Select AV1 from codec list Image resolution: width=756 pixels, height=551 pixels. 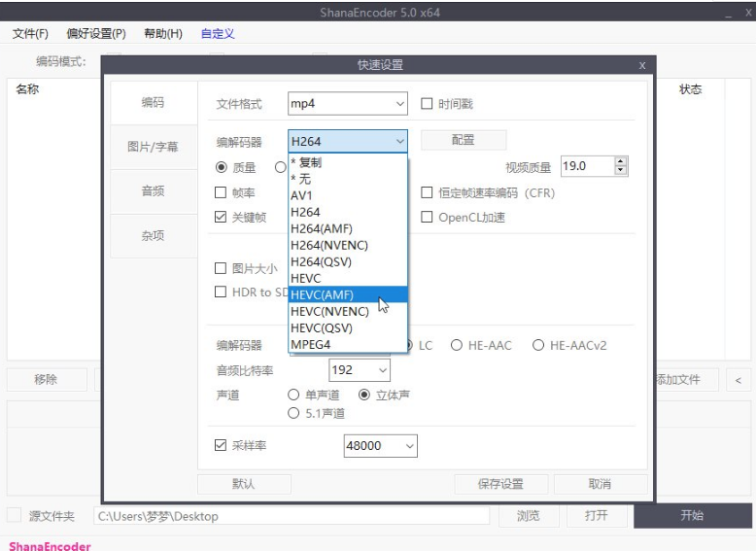[348, 195]
